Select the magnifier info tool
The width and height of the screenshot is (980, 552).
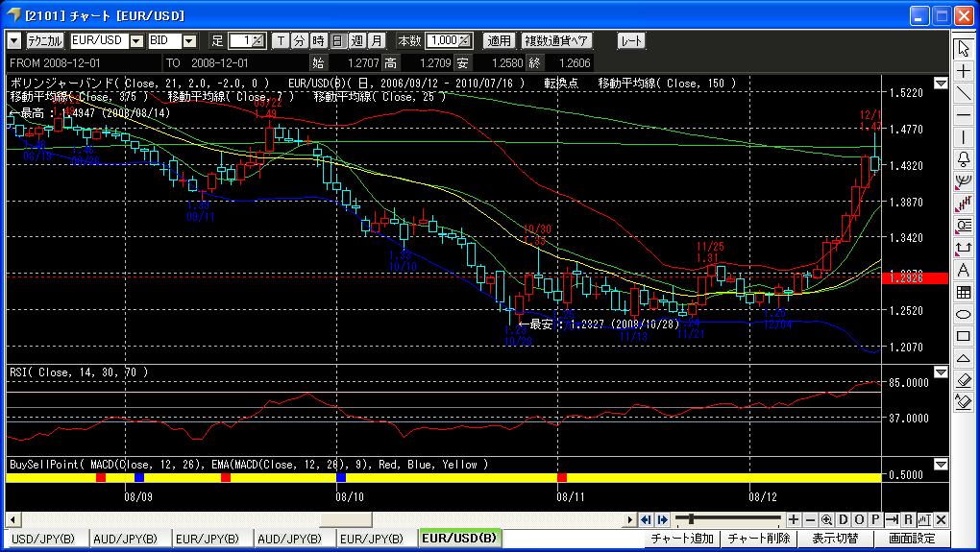click(963, 226)
